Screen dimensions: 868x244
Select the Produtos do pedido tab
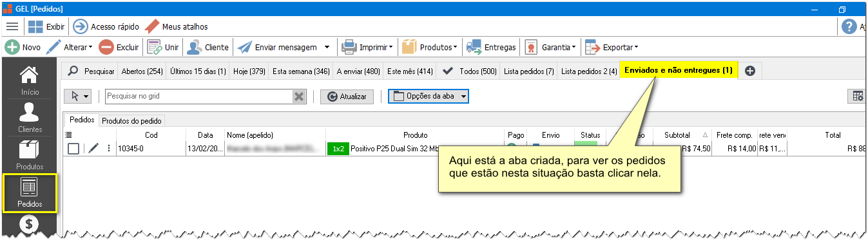click(132, 120)
